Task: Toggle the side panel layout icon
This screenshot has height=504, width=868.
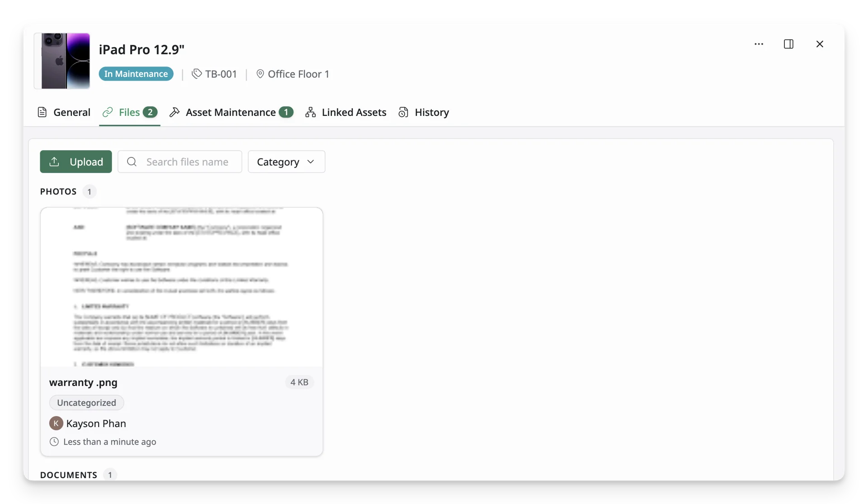Action: point(788,44)
